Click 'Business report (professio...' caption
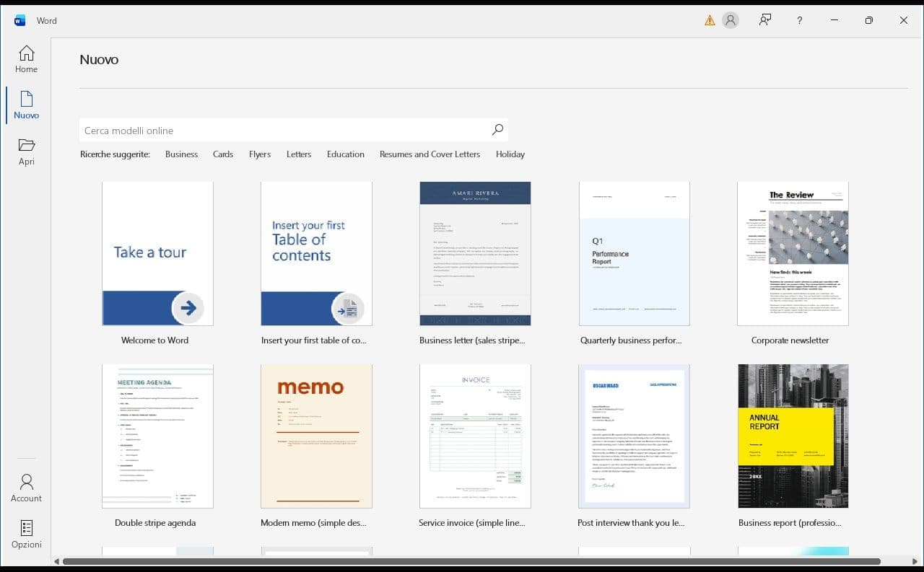 click(x=790, y=522)
